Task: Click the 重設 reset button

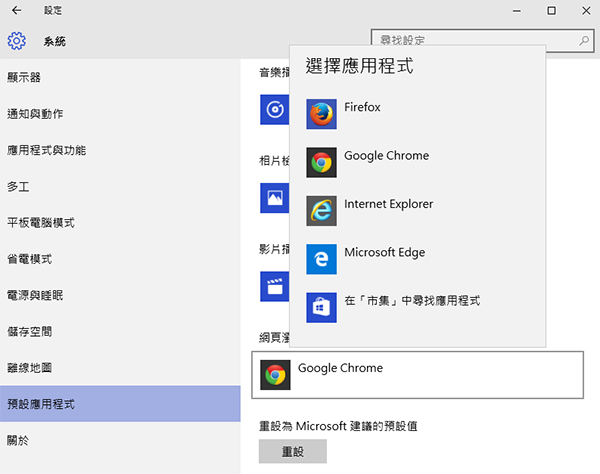Action: click(x=293, y=451)
